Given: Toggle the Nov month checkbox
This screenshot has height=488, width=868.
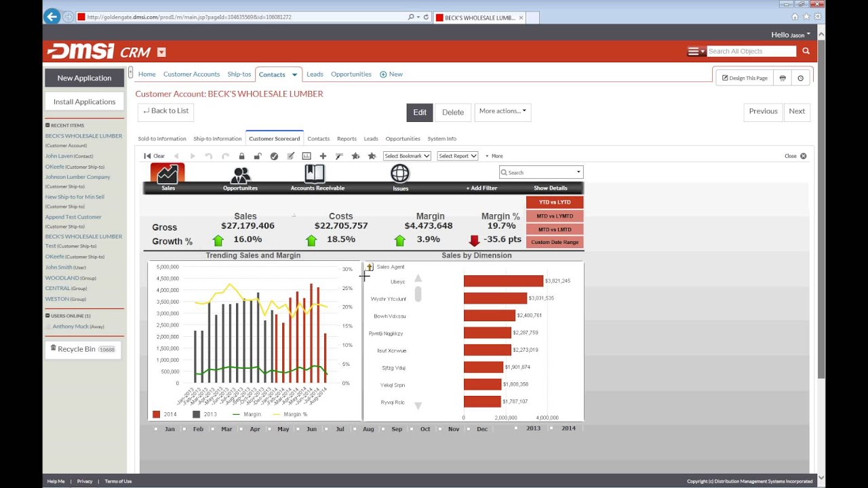Looking at the screenshot, I should pos(441,429).
